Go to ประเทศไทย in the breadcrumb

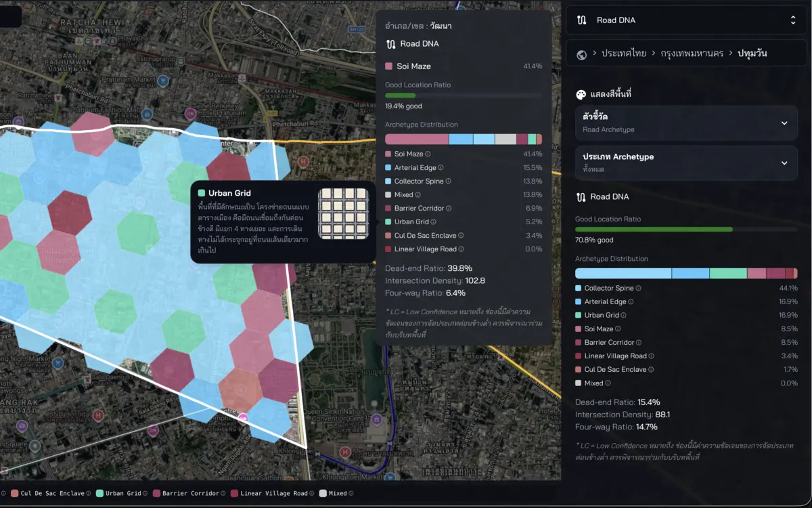(x=623, y=54)
